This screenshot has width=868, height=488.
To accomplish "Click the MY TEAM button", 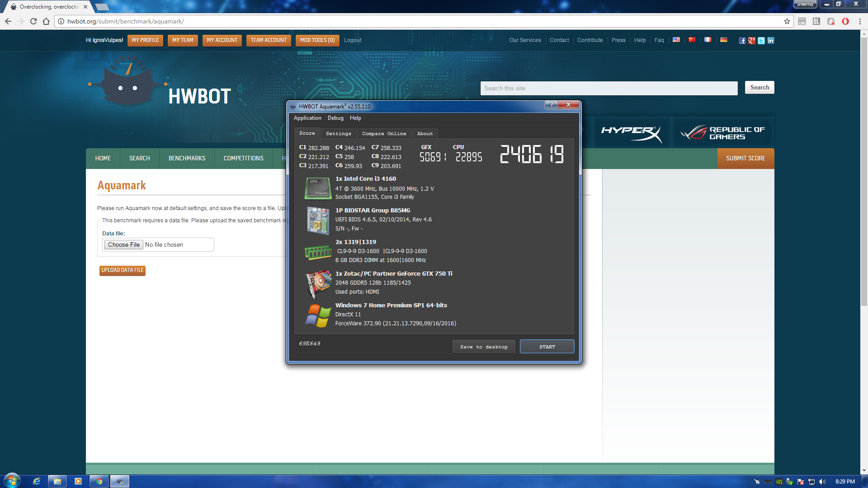I will (x=183, y=41).
